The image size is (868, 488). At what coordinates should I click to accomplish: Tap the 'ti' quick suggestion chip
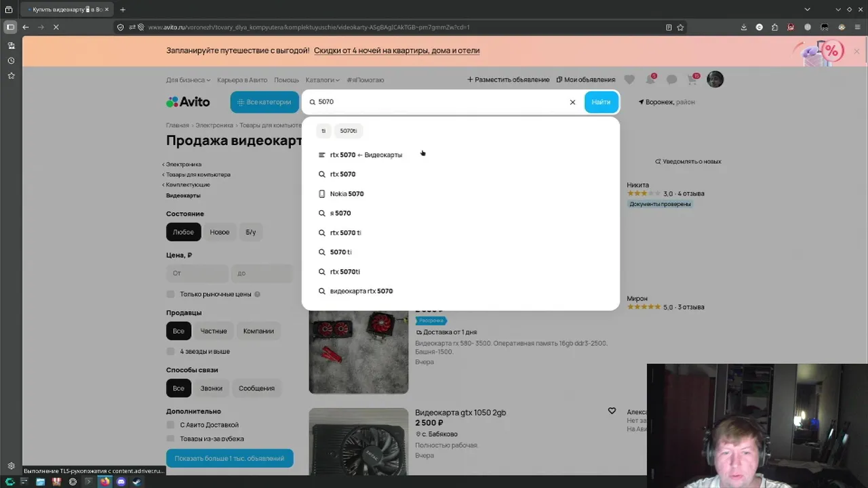click(x=323, y=131)
